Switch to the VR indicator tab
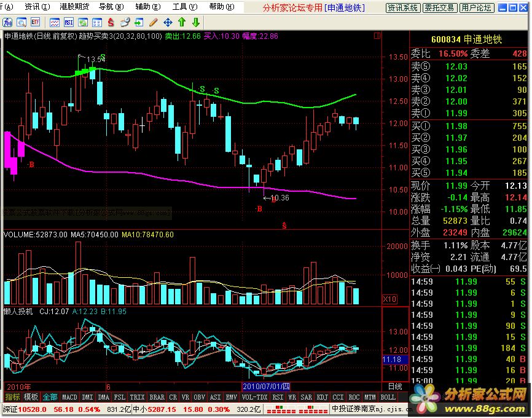The width and height of the screenshot is (532, 418). (186, 397)
